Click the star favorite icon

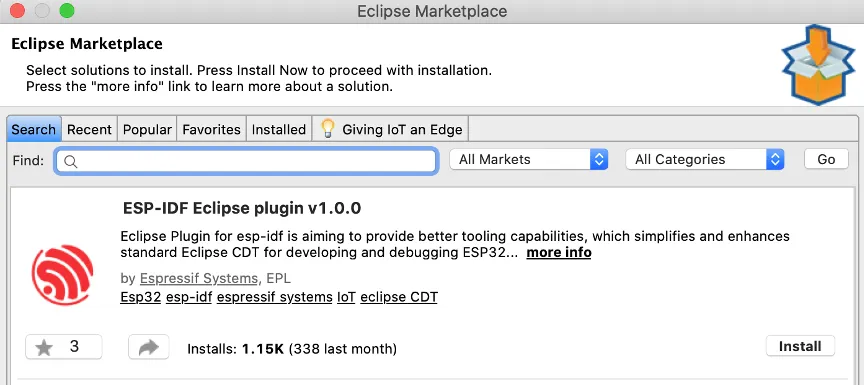(45, 348)
